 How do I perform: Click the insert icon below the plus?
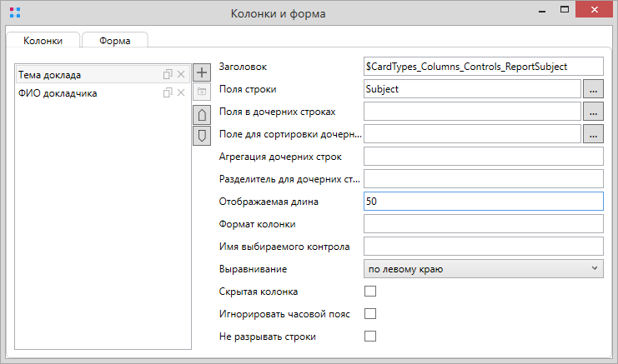coord(201,92)
